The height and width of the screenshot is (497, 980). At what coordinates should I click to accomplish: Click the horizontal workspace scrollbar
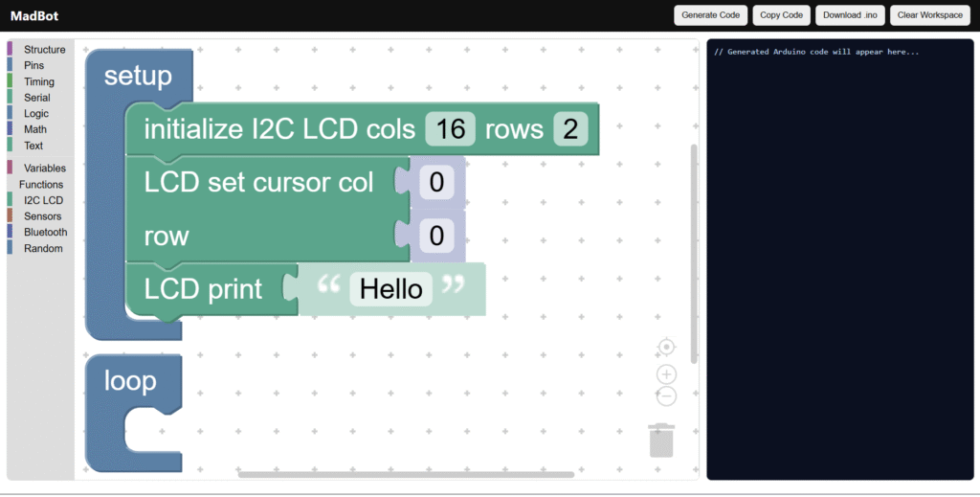click(x=406, y=474)
